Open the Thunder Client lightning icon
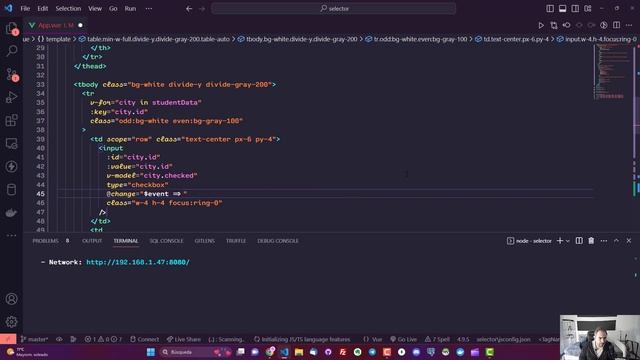 [11, 166]
